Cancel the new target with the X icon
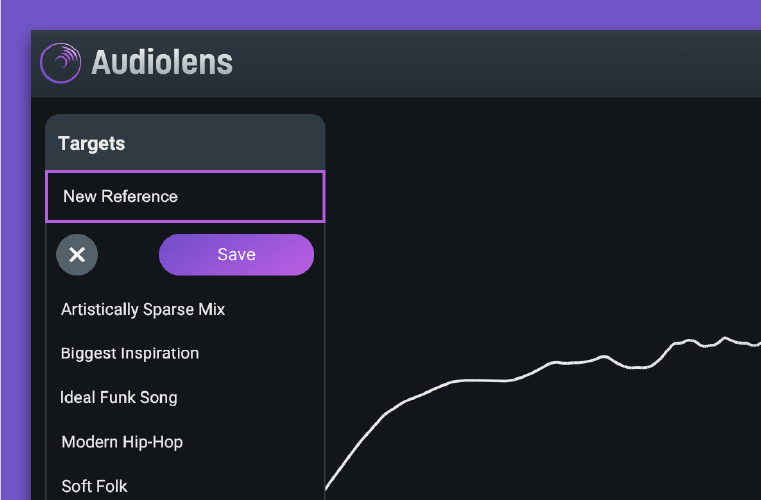Screen dimensions: 761x500 pyautogui.click(x=77, y=255)
